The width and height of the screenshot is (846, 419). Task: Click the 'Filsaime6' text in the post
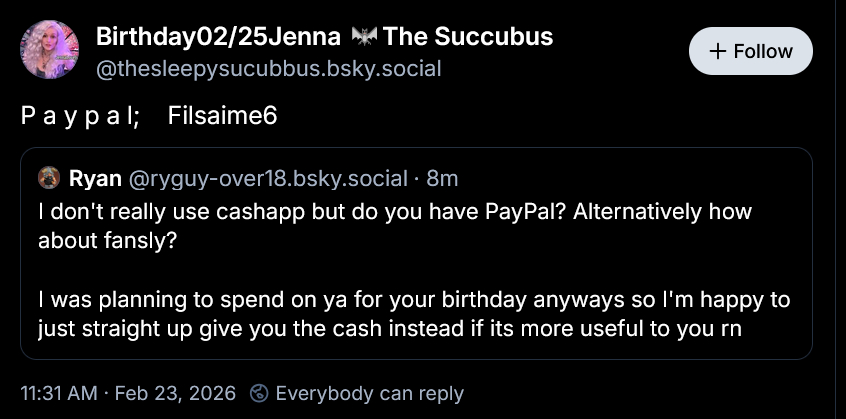(222, 116)
